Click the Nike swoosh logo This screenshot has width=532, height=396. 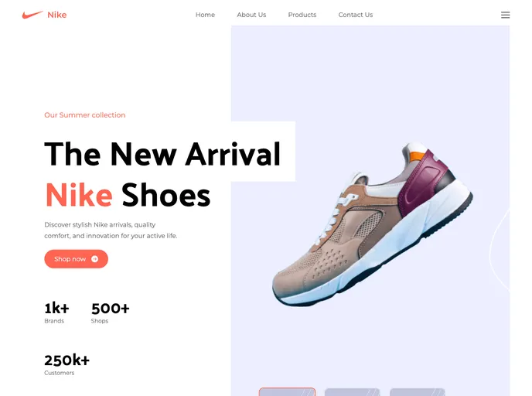point(32,15)
